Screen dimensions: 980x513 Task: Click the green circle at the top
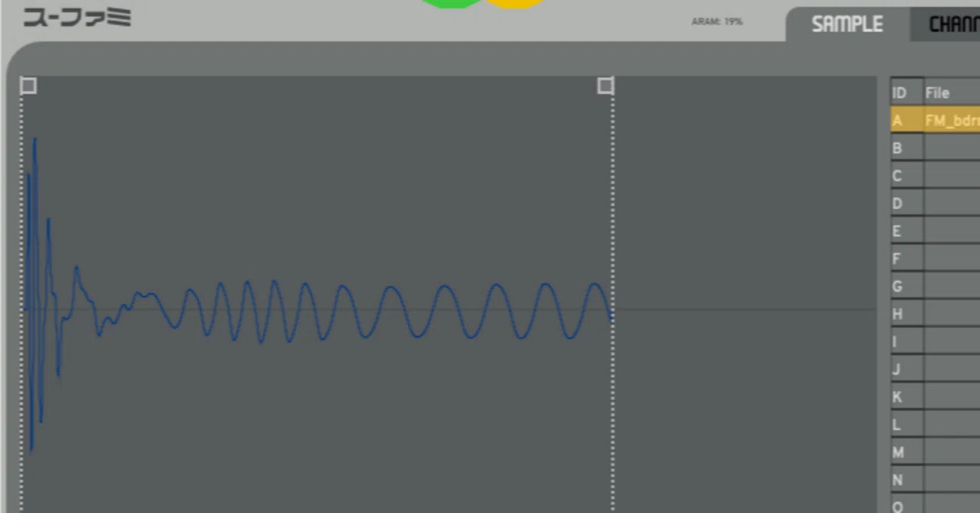pos(452,4)
